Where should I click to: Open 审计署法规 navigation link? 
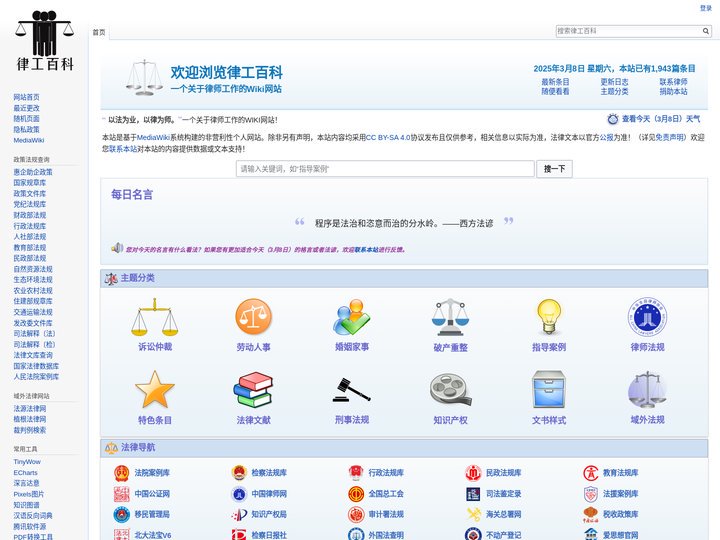386,514
